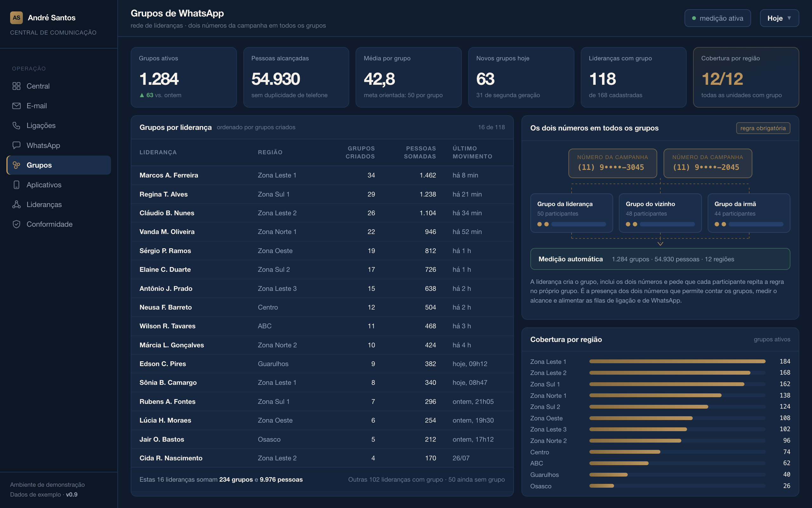Select Neusa F. Barreto row
Screen dimensions: 812x508
(x=322, y=307)
